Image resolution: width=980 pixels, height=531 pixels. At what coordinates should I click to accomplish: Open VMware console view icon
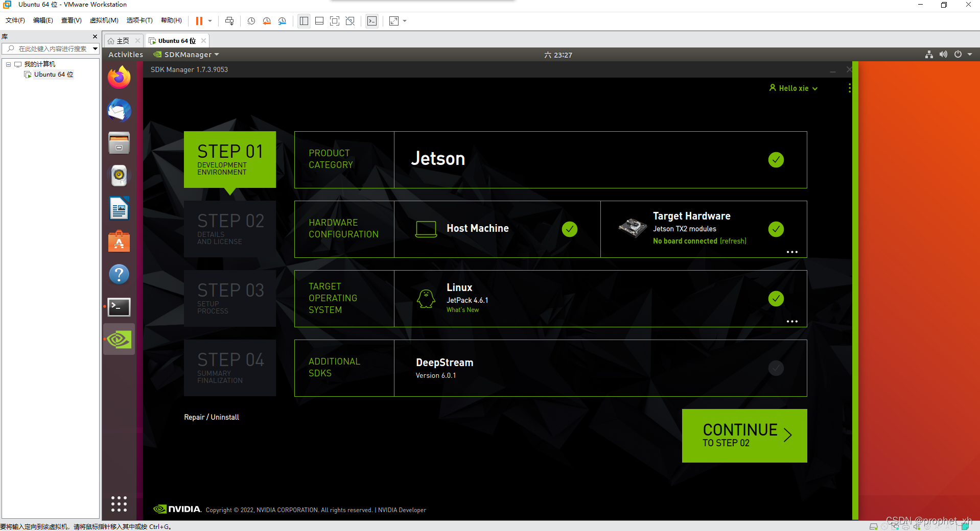coord(372,21)
